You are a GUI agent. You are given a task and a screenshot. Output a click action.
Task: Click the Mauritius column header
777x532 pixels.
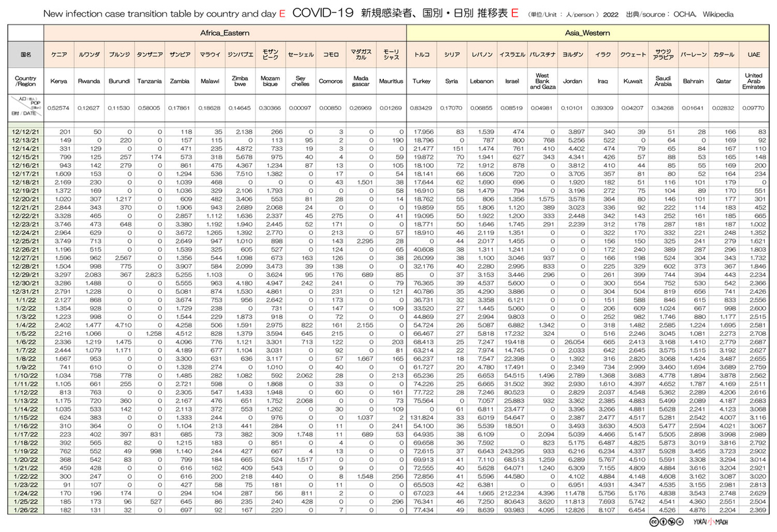click(x=390, y=82)
